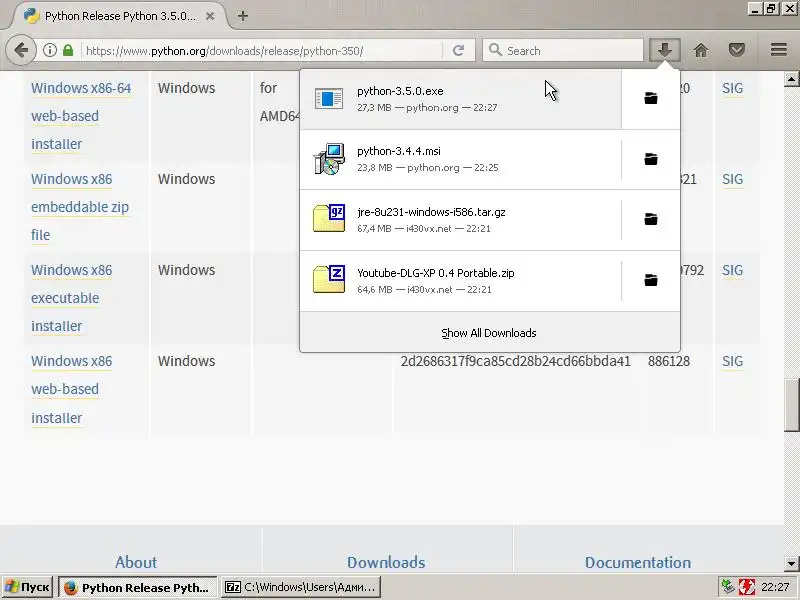Click the Youtube-DLG-XP zip archive icon
The height and width of the screenshot is (600, 800).
tap(329, 279)
